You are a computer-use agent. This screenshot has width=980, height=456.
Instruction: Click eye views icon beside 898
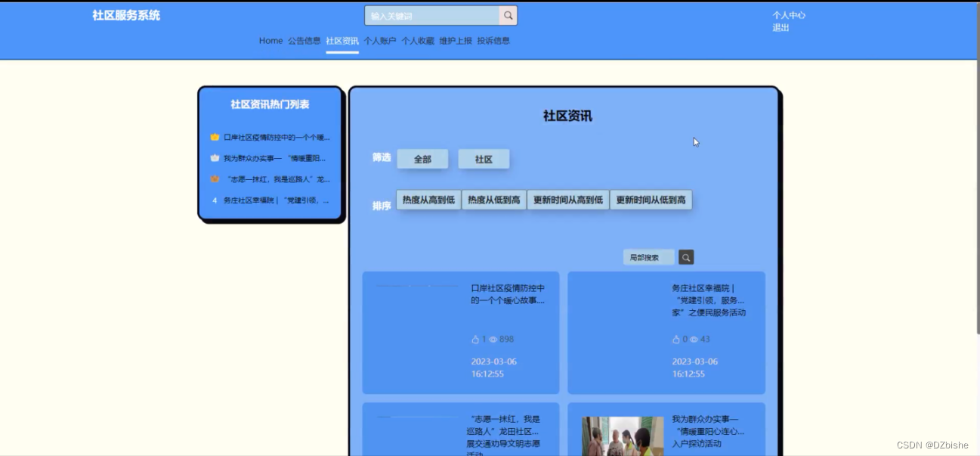[x=493, y=340]
